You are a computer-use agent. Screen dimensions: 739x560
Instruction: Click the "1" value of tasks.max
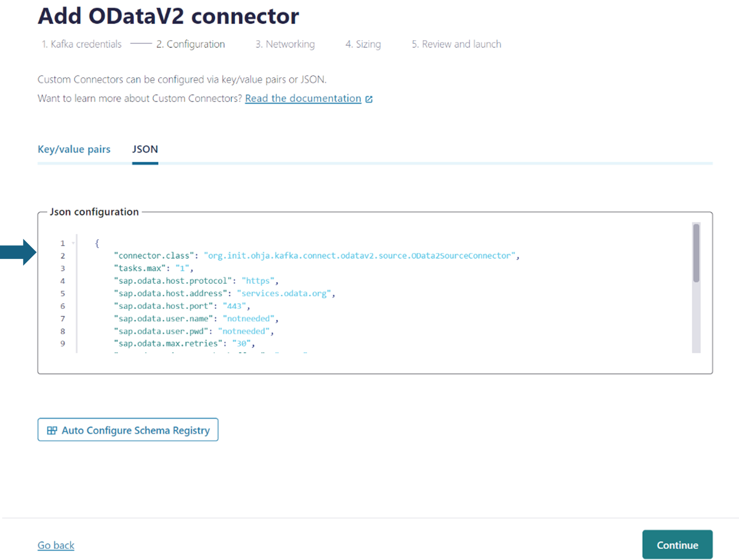pyautogui.click(x=182, y=268)
